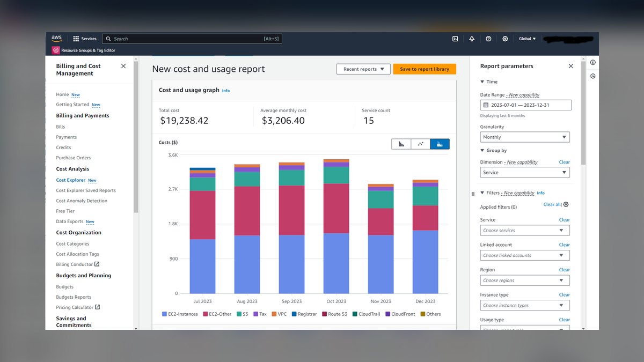This screenshot has width=644, height=362.
Task: Open Budgets Reports in sidebar
Action: [x=74, y=297]
